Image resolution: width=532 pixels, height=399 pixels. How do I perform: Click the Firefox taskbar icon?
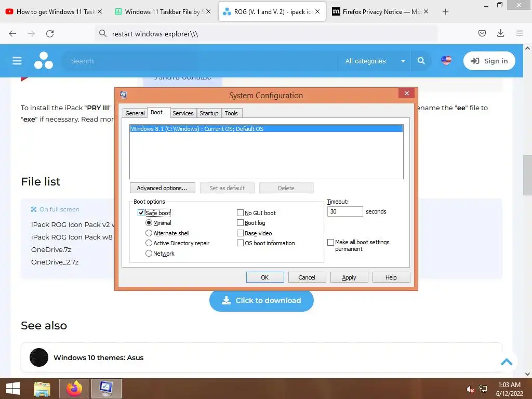[74, 389]
